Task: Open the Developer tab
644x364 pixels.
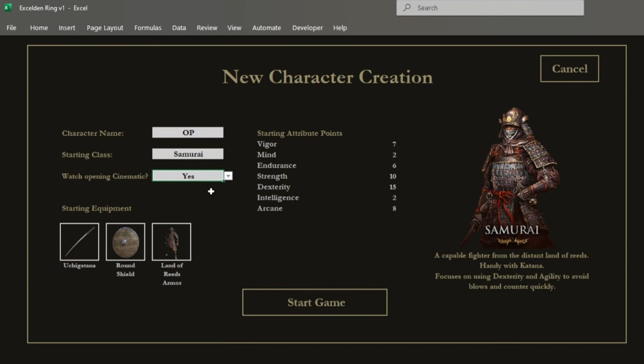Action: [307, 28]
